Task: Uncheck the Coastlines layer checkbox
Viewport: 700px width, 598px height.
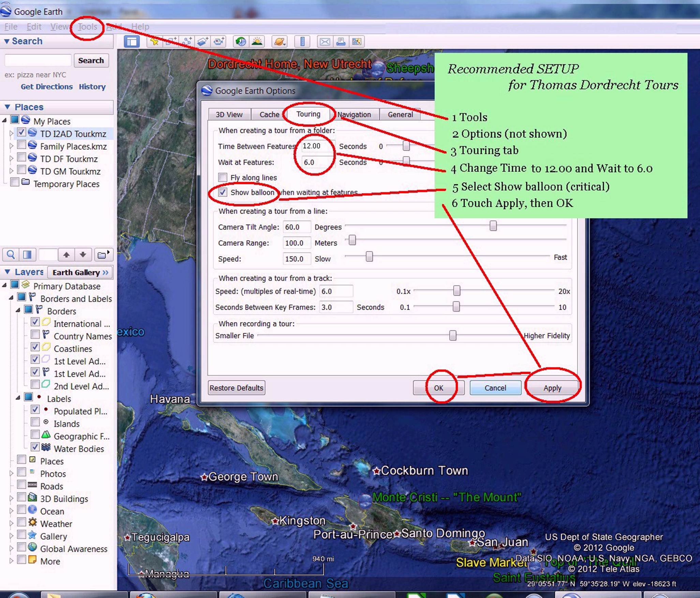Action: tap(35, 347)
